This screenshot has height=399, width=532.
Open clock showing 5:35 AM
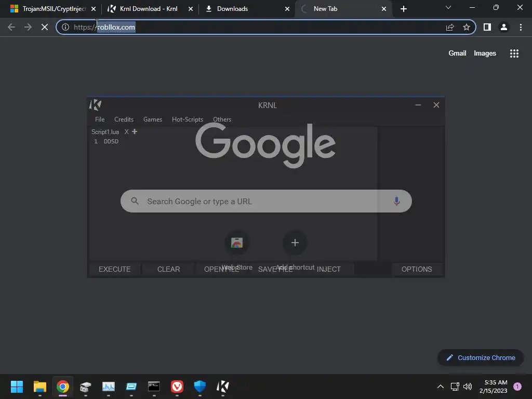[x=494, y=387]
